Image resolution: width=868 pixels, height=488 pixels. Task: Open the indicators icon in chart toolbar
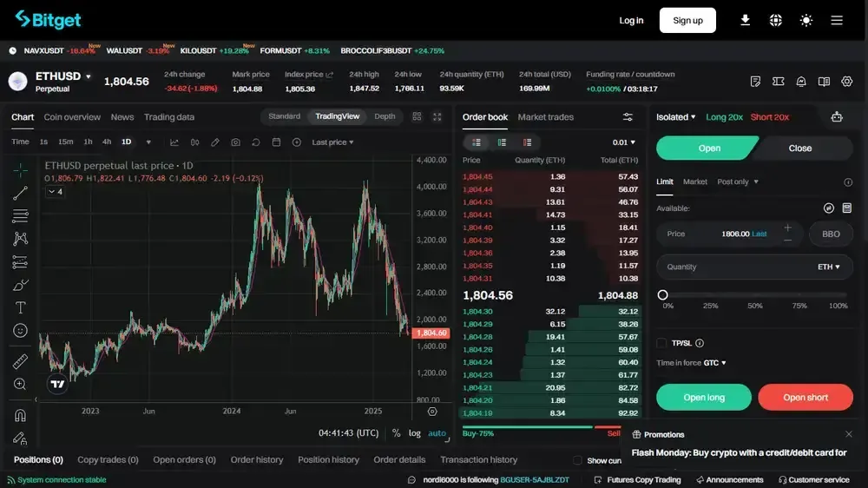174,142
